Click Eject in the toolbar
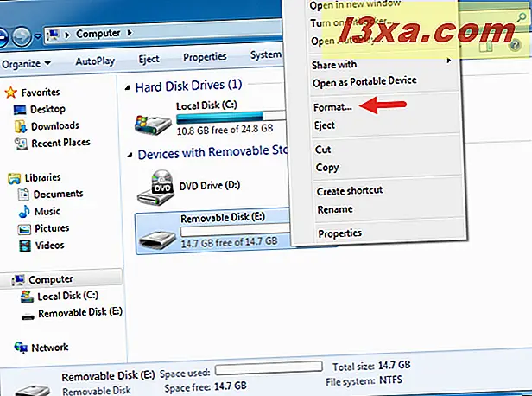Screen dimensions: 532x396 coord(149,59)
